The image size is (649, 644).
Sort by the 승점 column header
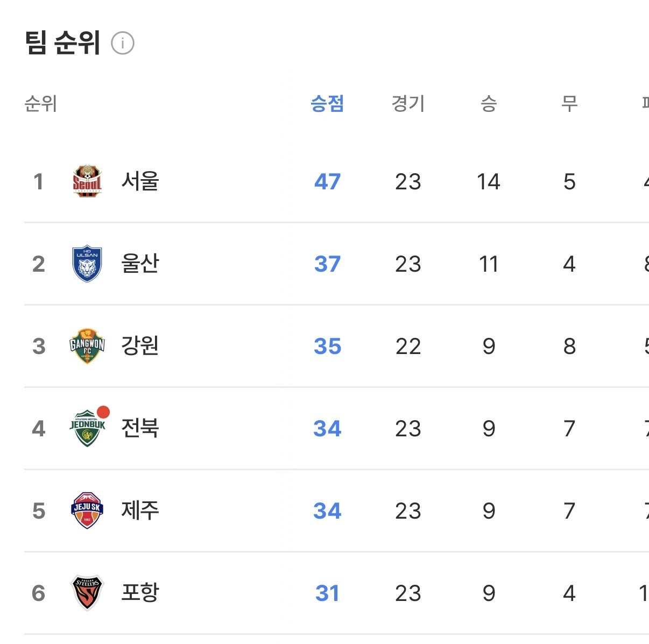(327, 103)
